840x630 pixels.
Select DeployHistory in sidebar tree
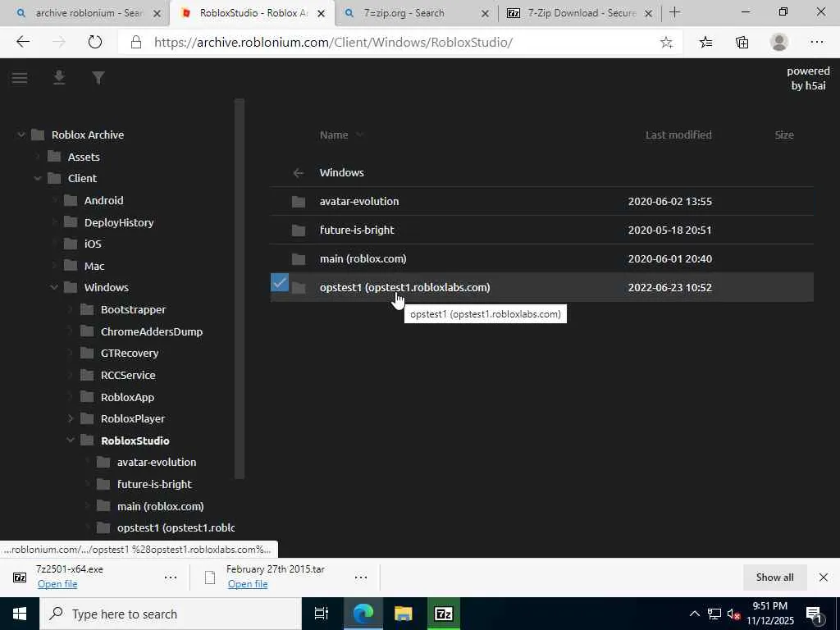[119, 222]
